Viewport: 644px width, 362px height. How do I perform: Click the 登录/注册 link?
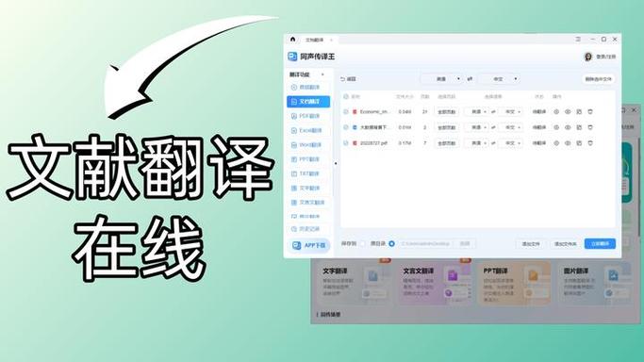click(x=605, y=57)
